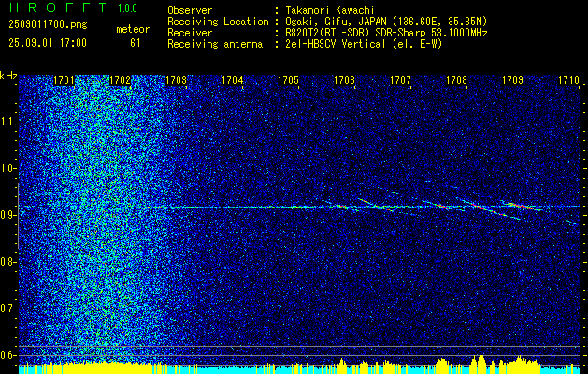Click the Receiver field label
The image size is (588, 374).
190,33
